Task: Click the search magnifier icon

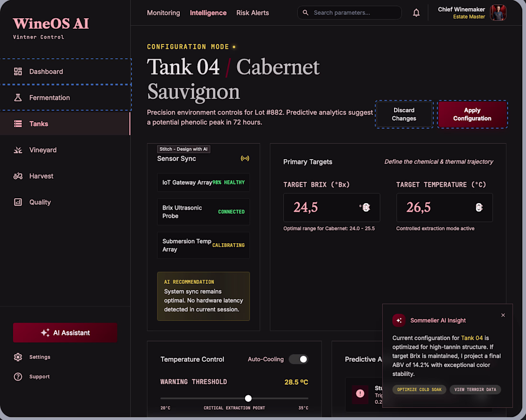Action: tap(305, 13)
